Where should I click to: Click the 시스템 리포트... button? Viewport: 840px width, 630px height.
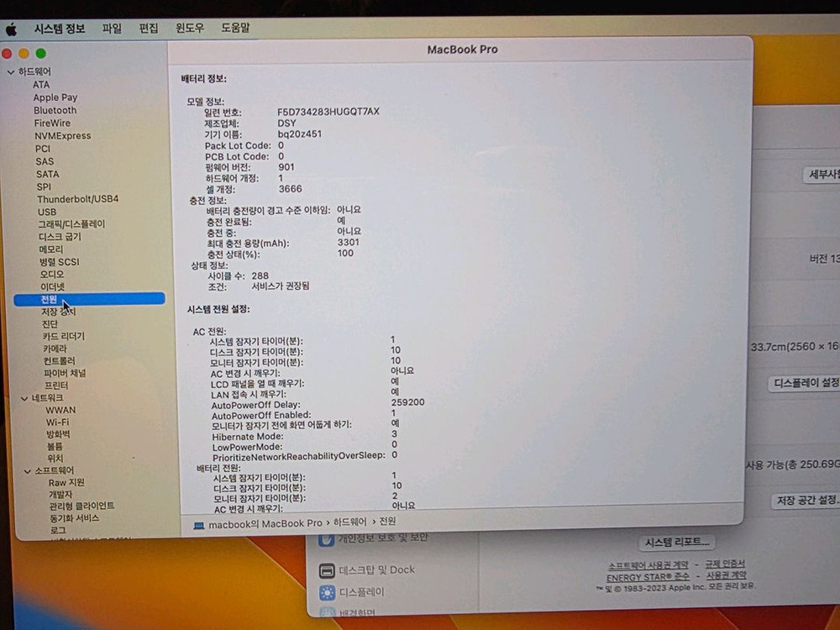pos(678,543)
